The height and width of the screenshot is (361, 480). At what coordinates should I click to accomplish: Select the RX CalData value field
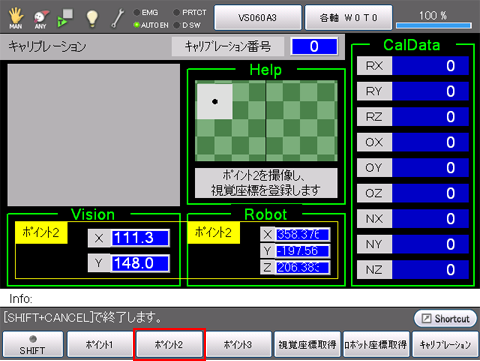coord(430,66)
